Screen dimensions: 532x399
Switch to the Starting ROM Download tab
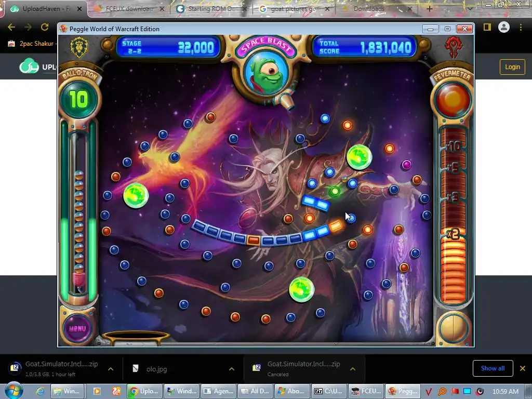coord(212,9)
